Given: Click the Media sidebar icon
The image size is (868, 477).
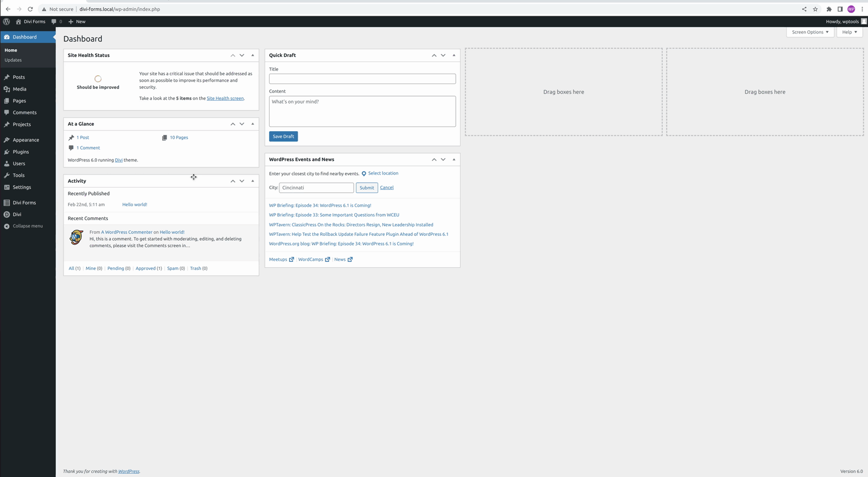Looking at the screenshot, I should (7, 89).
